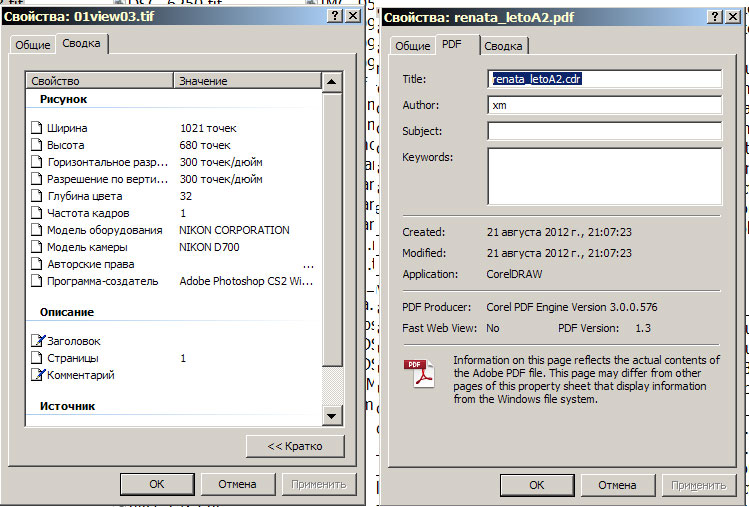
Task: Click the Adobe PDF icon in PDF dialog
Action: click(x=419, y=373)
